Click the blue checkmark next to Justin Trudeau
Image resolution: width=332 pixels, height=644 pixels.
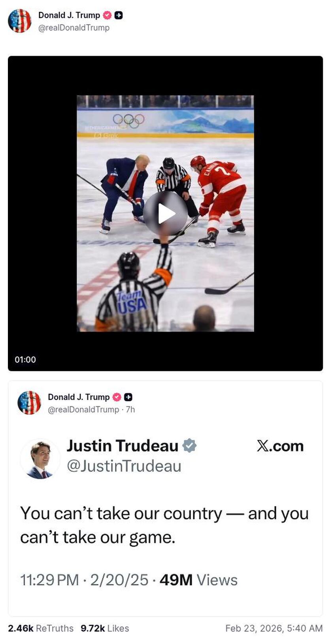point(189,446)
